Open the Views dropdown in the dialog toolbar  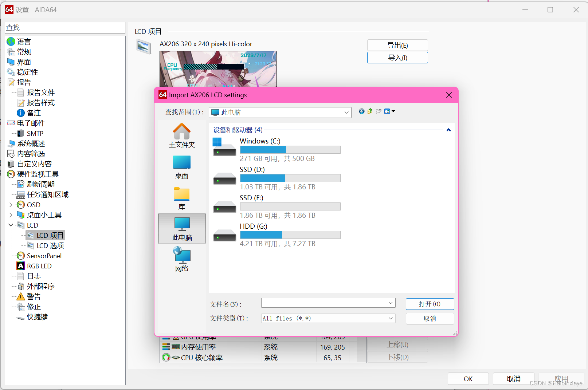point(393,111)
